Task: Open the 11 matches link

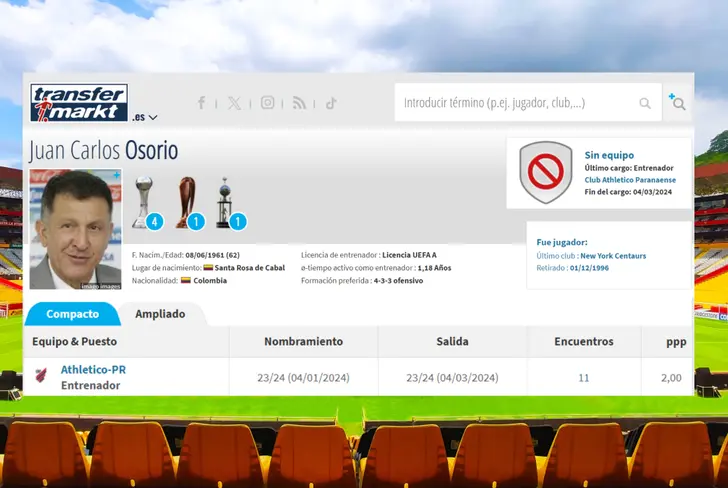Action: coord(584,378)
